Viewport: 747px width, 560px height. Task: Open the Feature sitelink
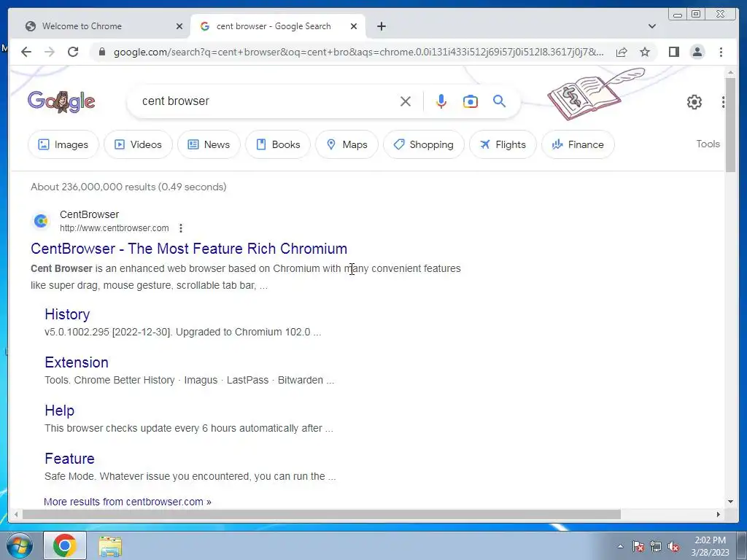click(x=69, y=459)
